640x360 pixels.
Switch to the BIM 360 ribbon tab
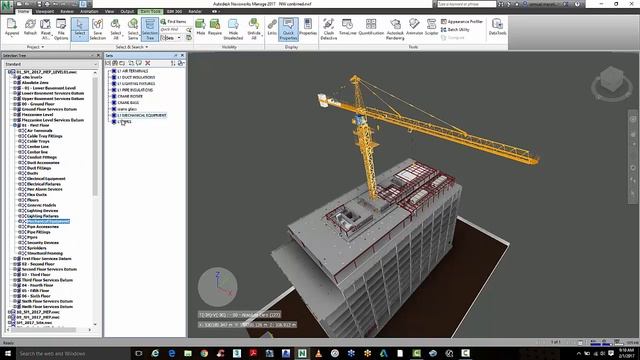pyautogui.click(x=174, y=11)
